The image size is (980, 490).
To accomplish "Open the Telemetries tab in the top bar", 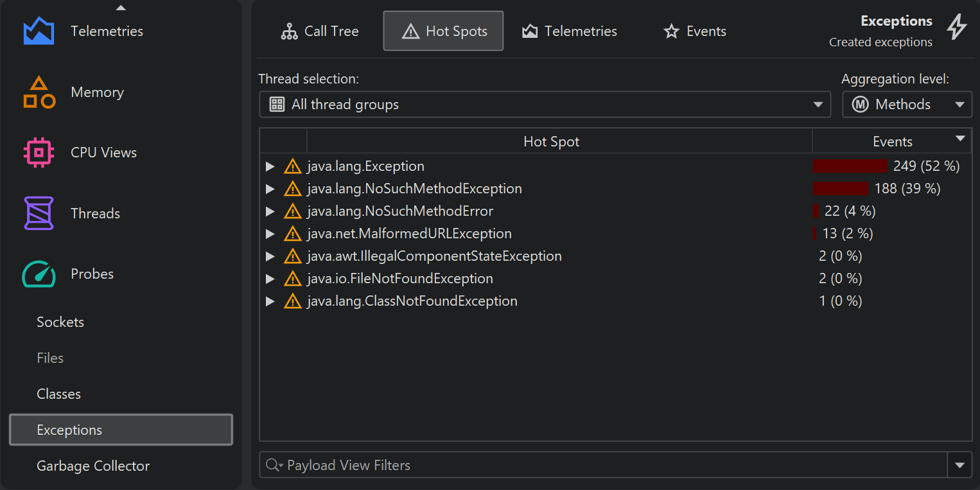I will (570, 31).
